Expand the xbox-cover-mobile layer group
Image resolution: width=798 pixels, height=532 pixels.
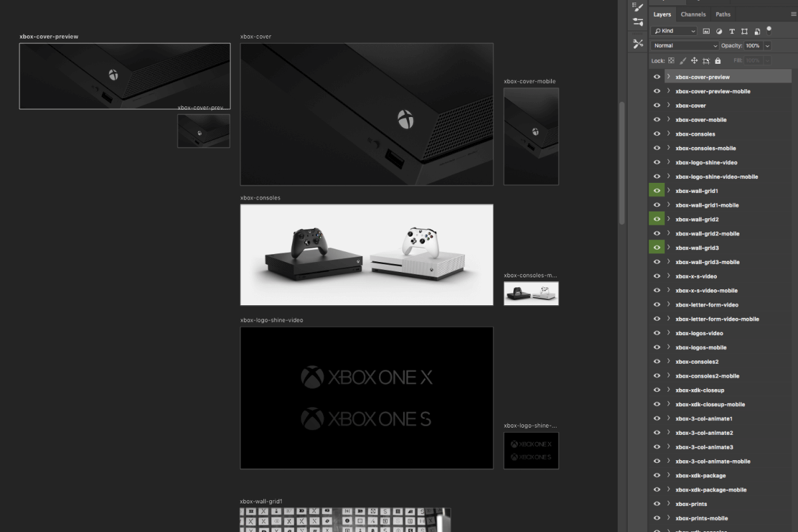point(668,120)
